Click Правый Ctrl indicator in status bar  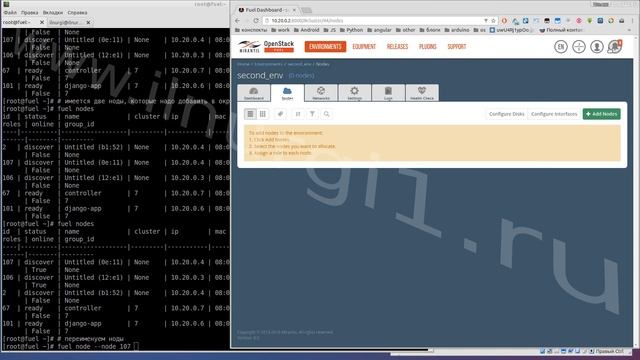(x=609, y=351)
